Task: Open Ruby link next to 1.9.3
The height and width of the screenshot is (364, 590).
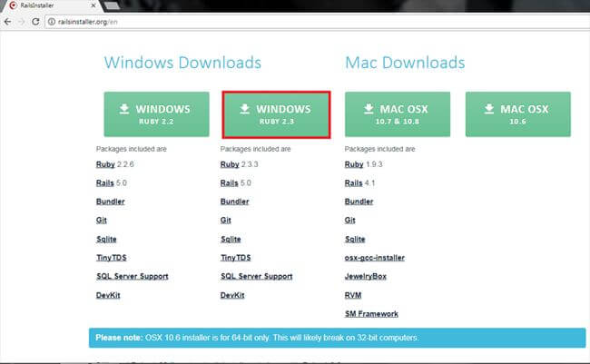Action: (x=354, y=164)
